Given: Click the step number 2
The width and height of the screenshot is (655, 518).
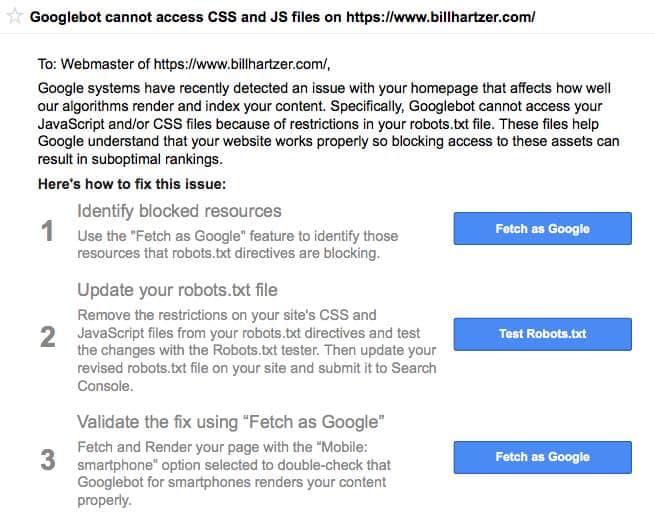Looking at the screenshot, I should [48, 337].
